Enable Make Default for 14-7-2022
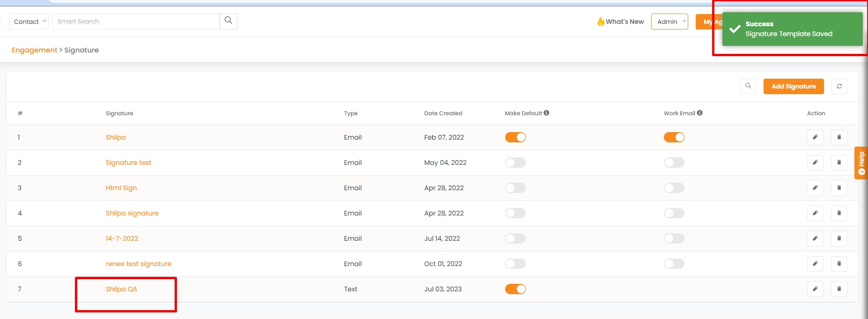868x319 pixels. click(x=515, y=238)
